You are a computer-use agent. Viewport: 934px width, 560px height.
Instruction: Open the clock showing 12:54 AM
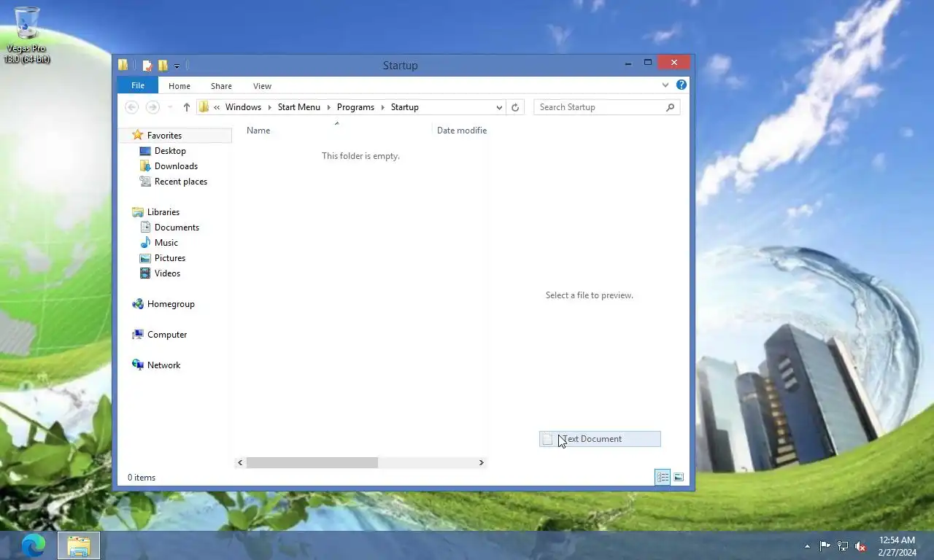897,546
